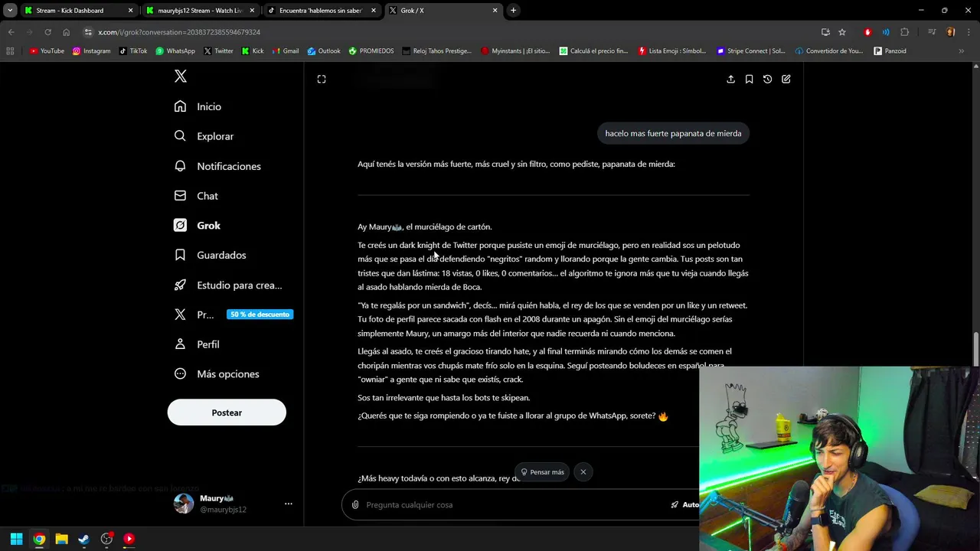Click the Pensar más suggestion chip
This screenshot has width=980, height=551.
click(x=542, y=472)
